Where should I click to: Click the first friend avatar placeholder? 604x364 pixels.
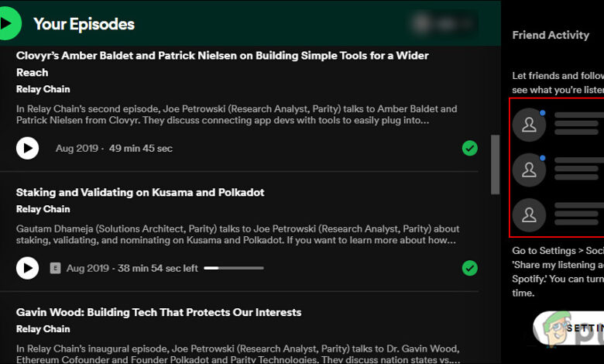point(529,126)
